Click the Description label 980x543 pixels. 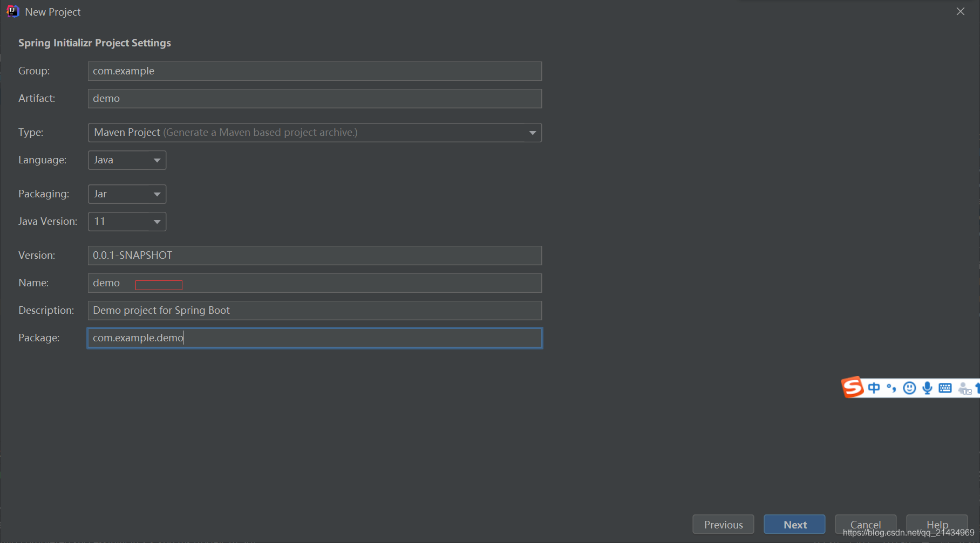coord(46,311)
